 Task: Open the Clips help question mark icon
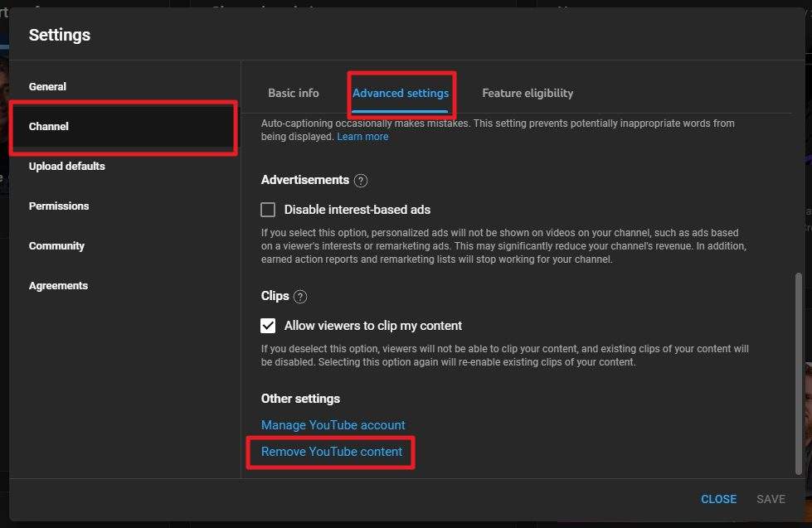tap(300, 297)
